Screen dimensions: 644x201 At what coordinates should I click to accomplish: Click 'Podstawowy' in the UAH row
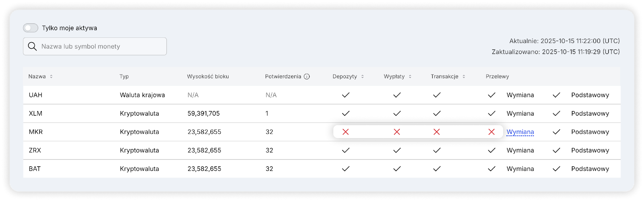[x=590, y=95]
